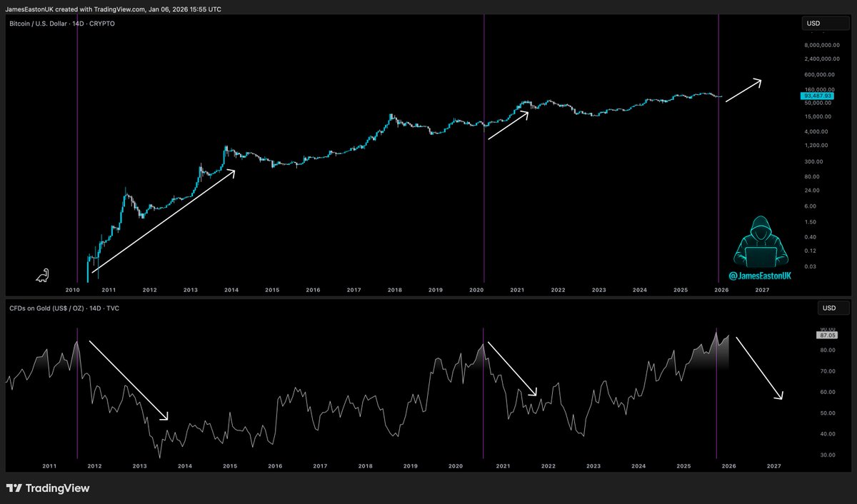
Task: Open the USD currency selector on the Bitcoin chart
Action: tap(825, 23)
